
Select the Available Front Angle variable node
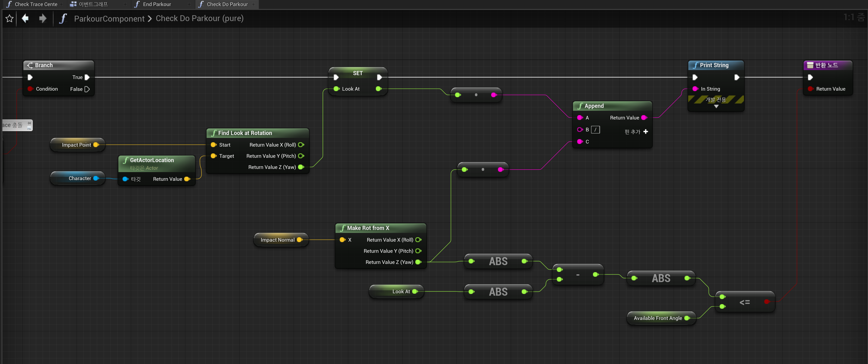click(661, 318)
